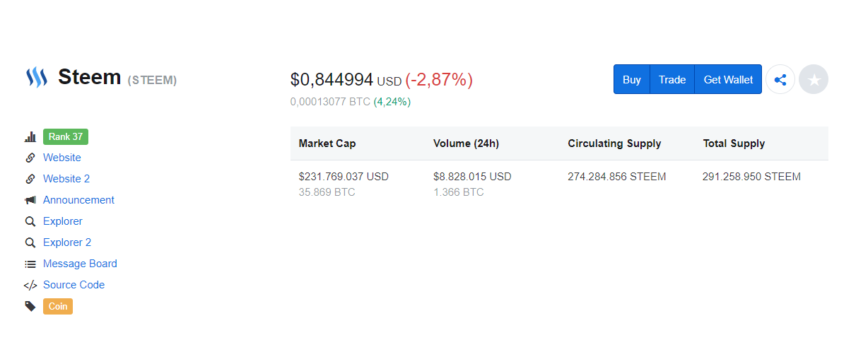Click the Trade button
Viewport: 868px width, 352px height.
(672, 79)
